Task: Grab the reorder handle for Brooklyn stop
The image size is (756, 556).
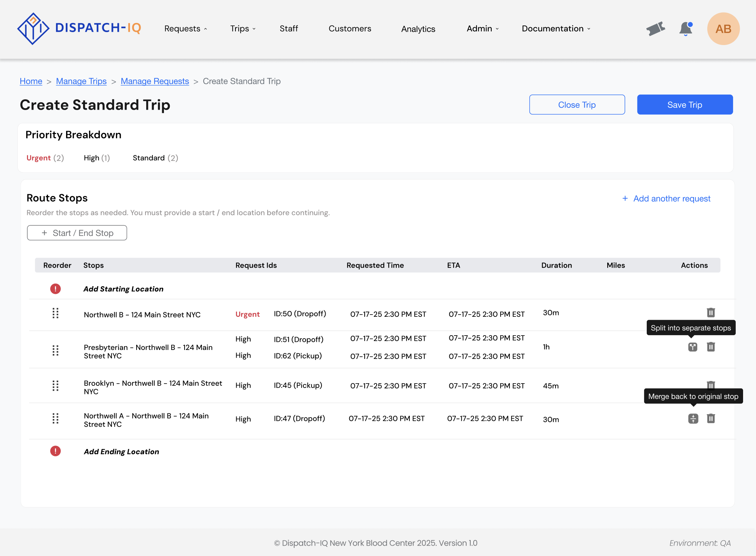Action: point(55,386)
